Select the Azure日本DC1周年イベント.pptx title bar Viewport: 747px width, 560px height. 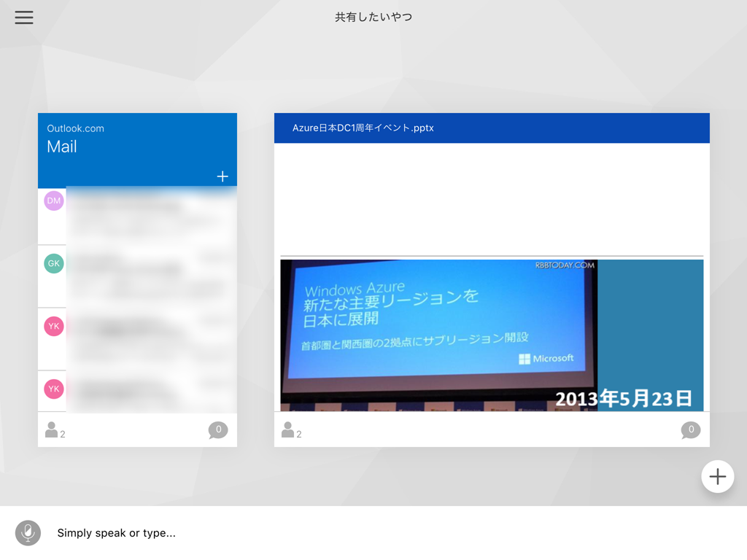pyautogui.click(x=492, y=128)
